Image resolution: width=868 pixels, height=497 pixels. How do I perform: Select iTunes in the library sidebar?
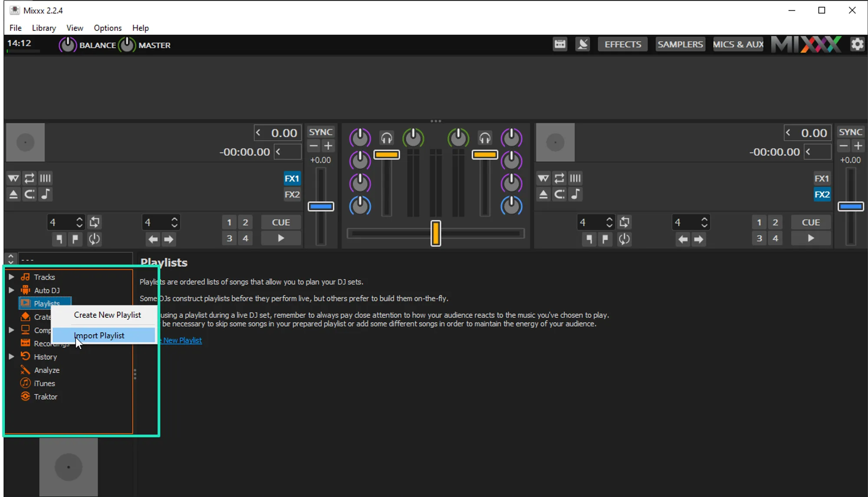(44, 383)
